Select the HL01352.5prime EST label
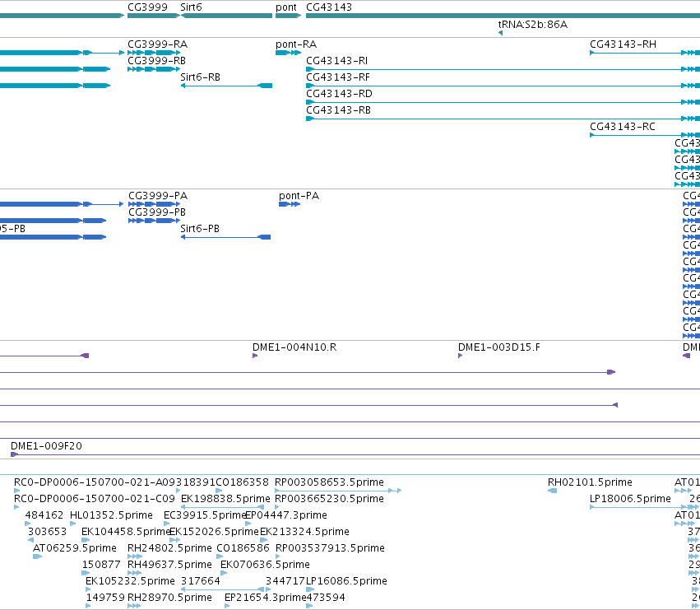Image resolution: width=700 pixels, height=610 pixels. pyautogui.click(x=111, y=515)
